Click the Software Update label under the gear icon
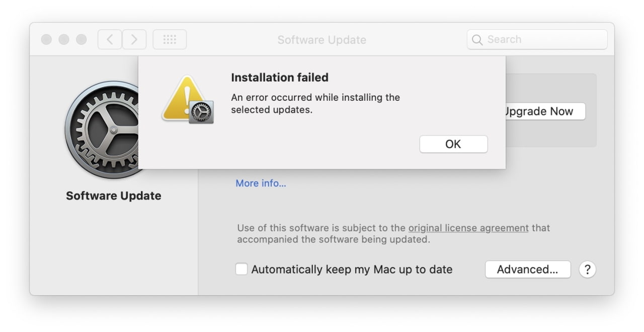Image resolution: width=644 pixels, height=332 pixels. 113,195
